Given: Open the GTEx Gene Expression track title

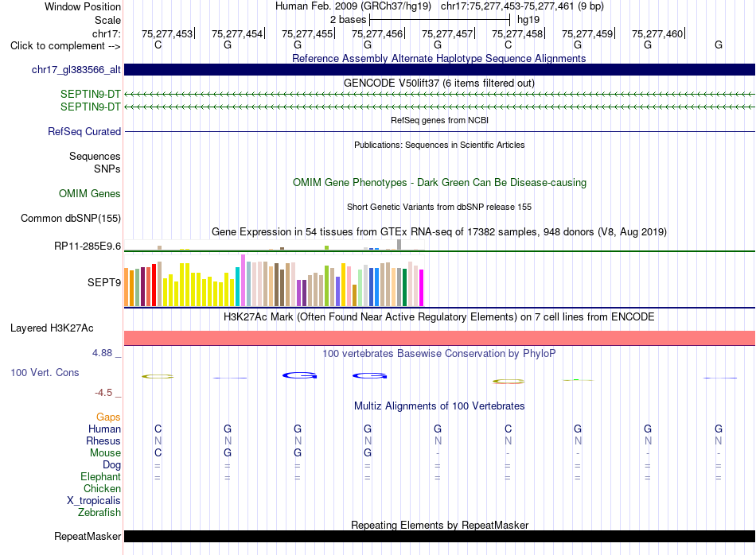Looking at the screenshot, I should [x=439, y=231].
